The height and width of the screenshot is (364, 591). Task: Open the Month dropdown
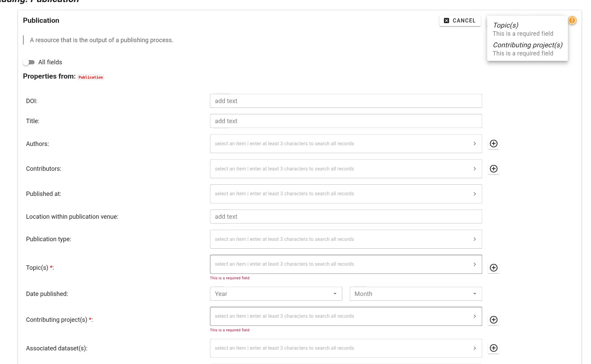tap(475, 294)
